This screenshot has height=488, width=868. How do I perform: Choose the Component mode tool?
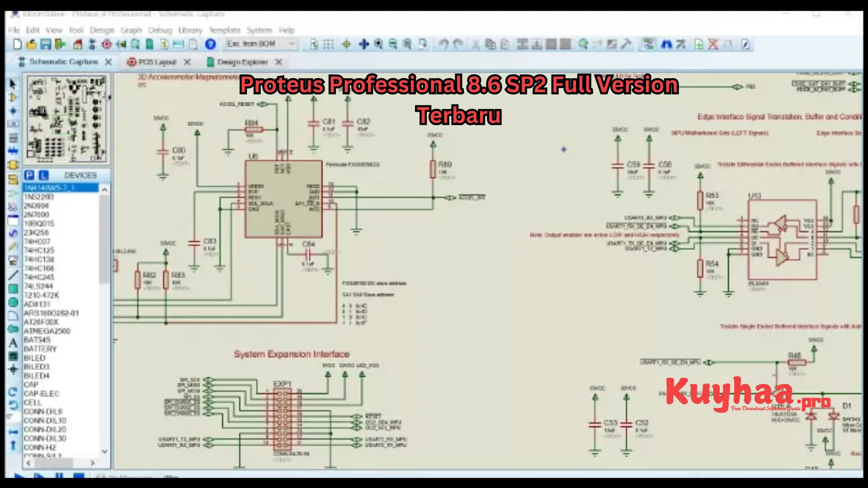point(13,98)
